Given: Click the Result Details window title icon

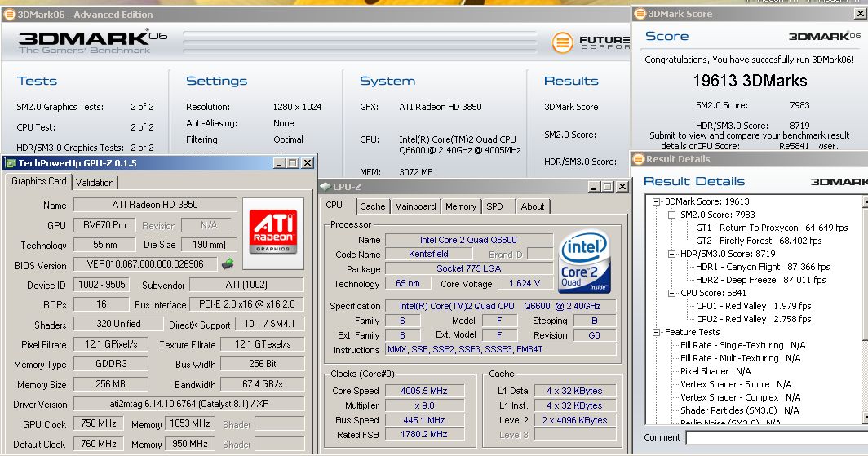Looking at the screenshot, I should tap(638, 159).
